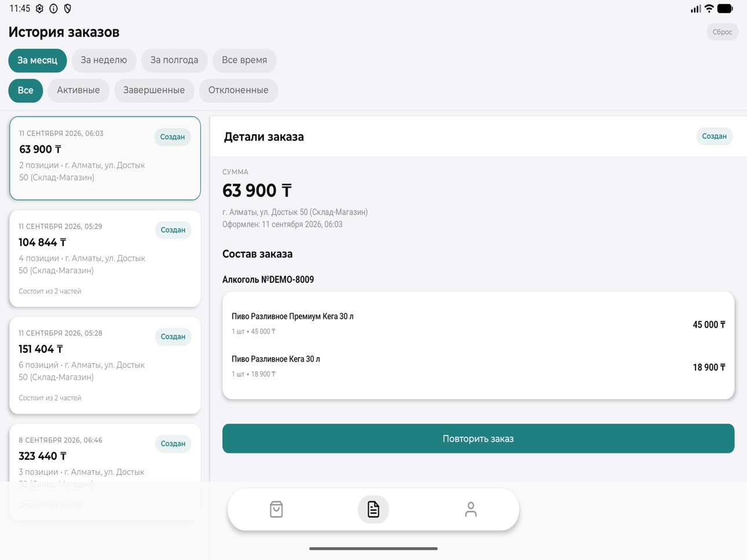
Task: Click the 'Состав заказа' section heading
Action: click(257, 254)
